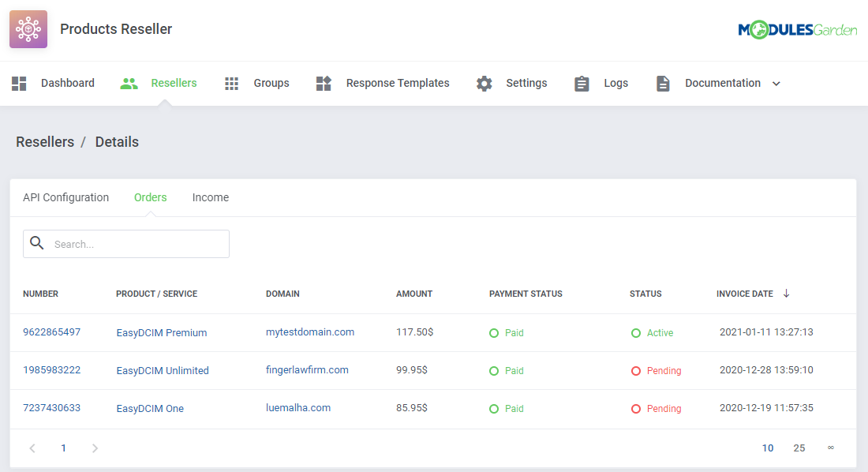Sort by Product / Service column header
Viewport: 868px width, 472px height.
pyautogui.click(x=157, y=294)
